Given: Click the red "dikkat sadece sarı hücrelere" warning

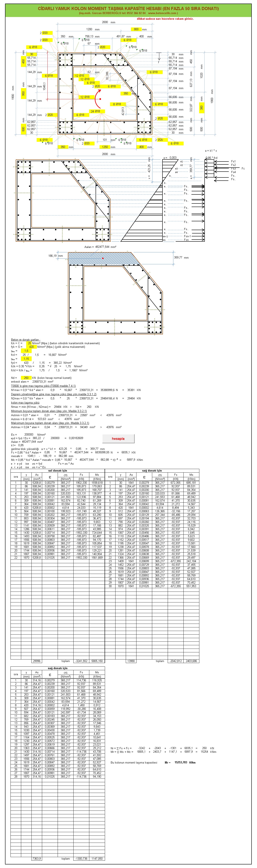Looking at the screenshot, I should tap(165, 19).
